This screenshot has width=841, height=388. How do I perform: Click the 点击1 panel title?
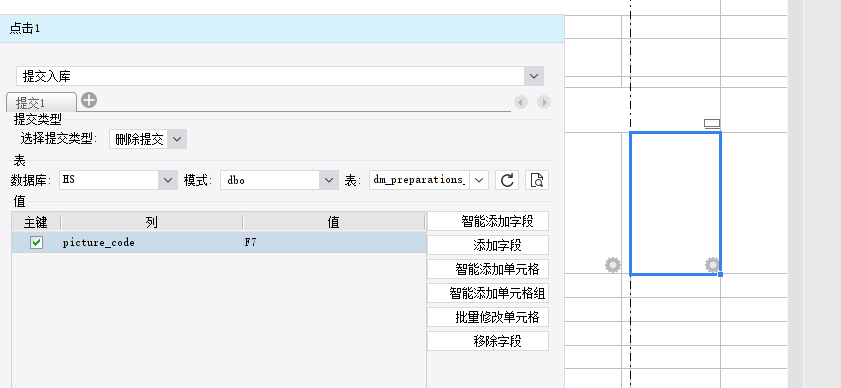click(x=25, y=28)
